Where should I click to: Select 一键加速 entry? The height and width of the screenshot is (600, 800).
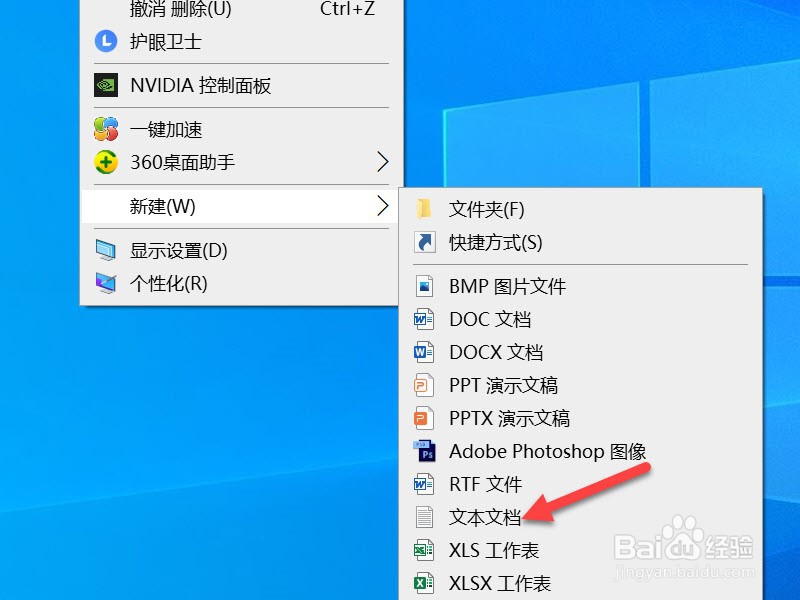coord(239,129)
